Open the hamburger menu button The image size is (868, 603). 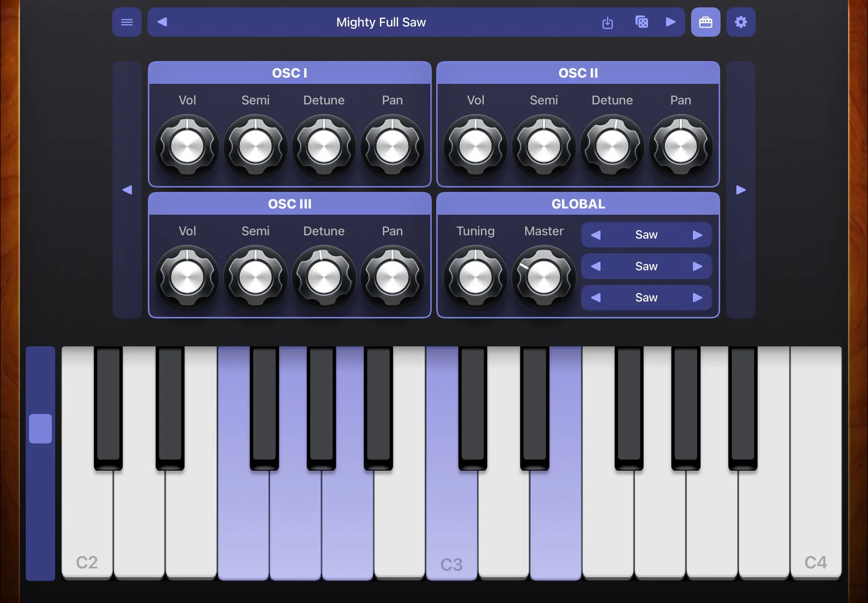point(127,22)
